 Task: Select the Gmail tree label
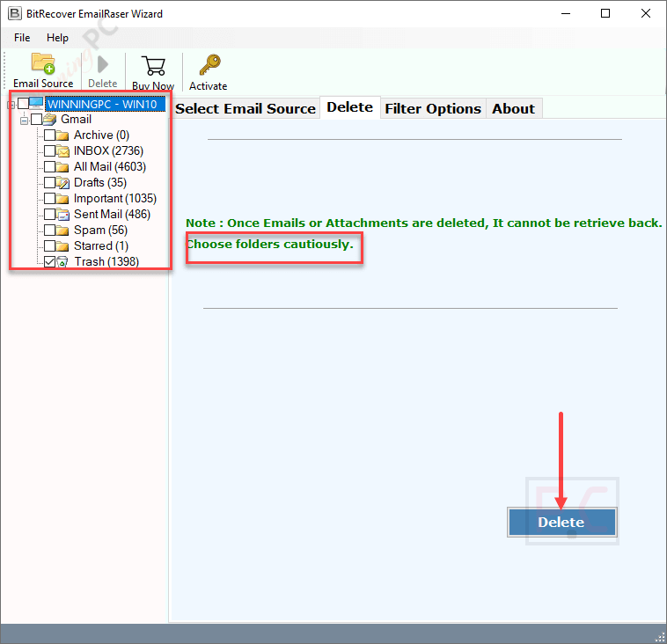coord(77,119)
